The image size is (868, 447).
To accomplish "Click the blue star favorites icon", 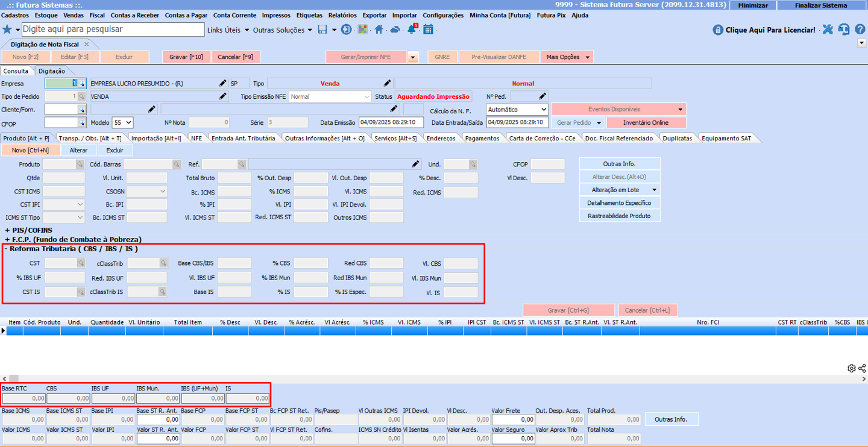I will [7, 30].
